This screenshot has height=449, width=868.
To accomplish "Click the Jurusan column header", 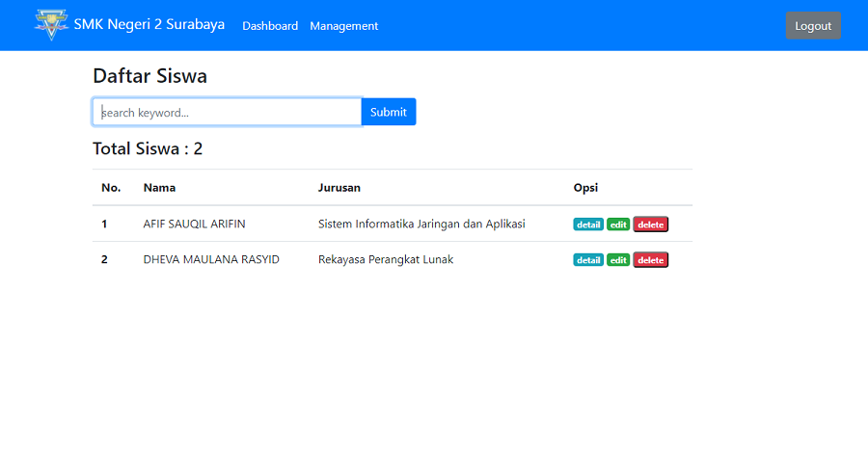I will pos(339,187).
